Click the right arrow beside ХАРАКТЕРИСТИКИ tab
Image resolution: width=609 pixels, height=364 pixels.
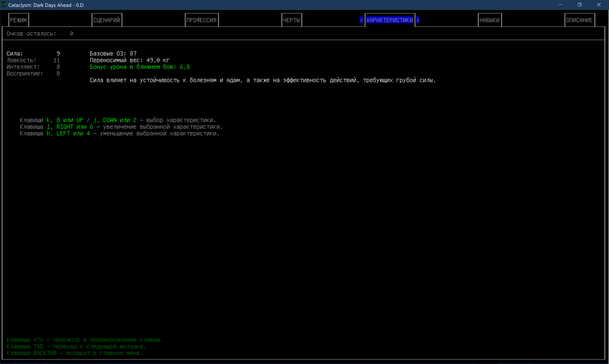coord(417,20)
